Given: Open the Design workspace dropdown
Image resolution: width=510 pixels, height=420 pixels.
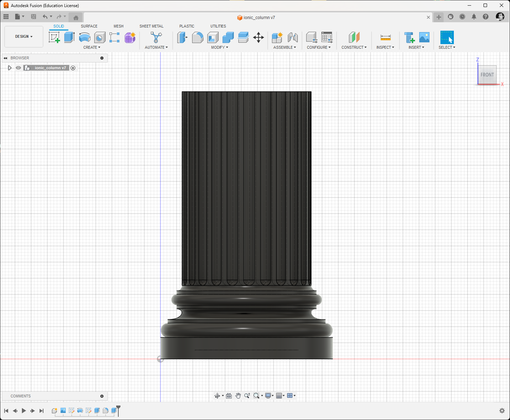Looking at the screenshot, I should tap(24, 36).
